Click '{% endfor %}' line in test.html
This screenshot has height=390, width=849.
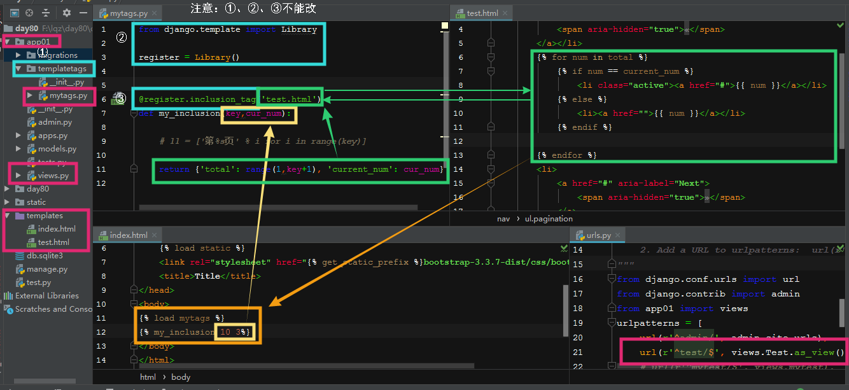(567, 155)
